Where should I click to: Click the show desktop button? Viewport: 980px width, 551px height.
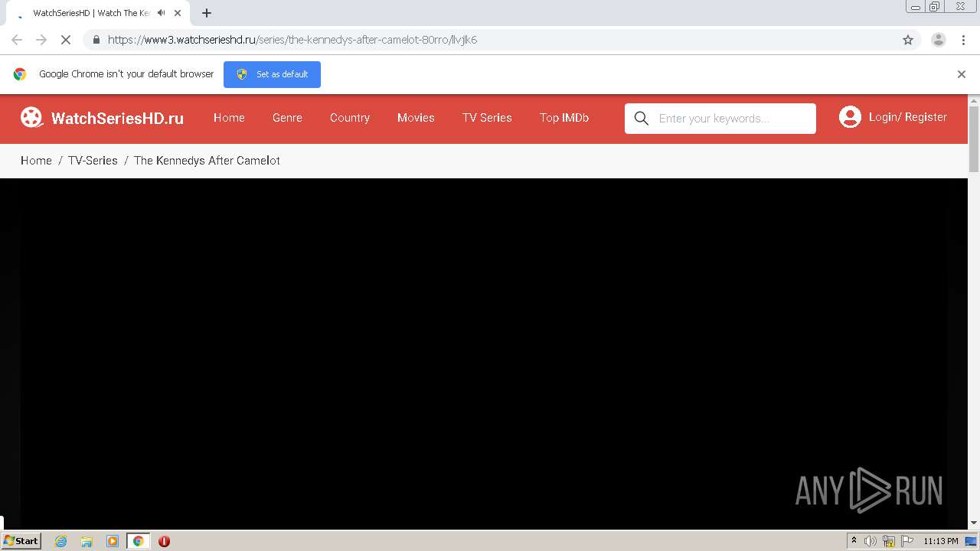pos(972,541)
